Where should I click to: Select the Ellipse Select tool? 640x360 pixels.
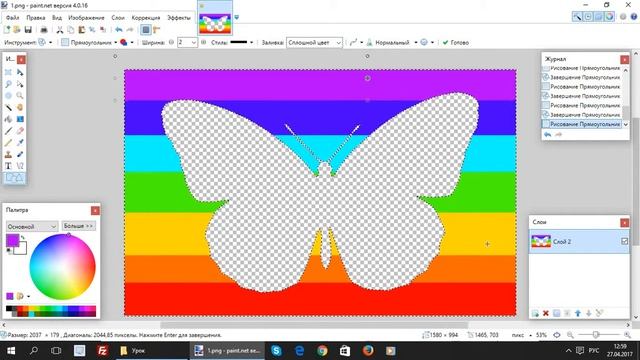[x=8, y=96]
